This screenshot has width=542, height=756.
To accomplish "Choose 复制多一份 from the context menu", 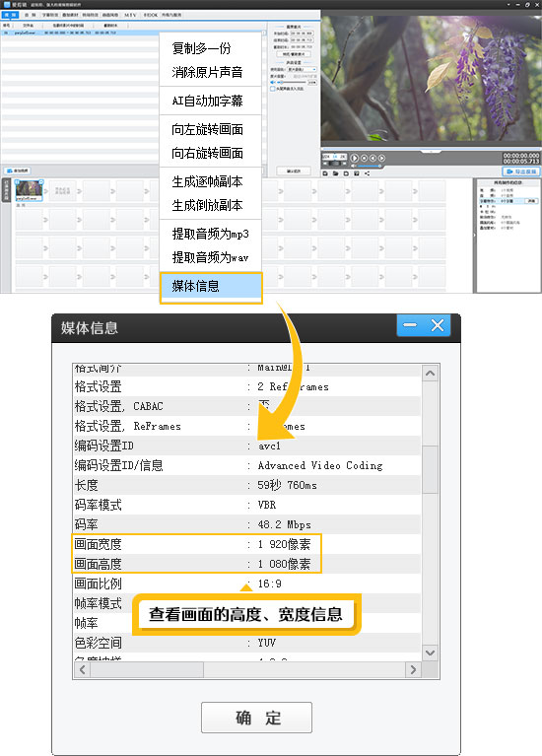I will (x=210, y=48).
